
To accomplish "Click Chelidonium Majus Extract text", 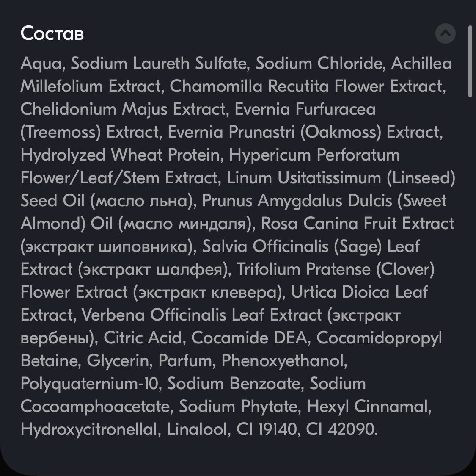I will click(124, 109).
